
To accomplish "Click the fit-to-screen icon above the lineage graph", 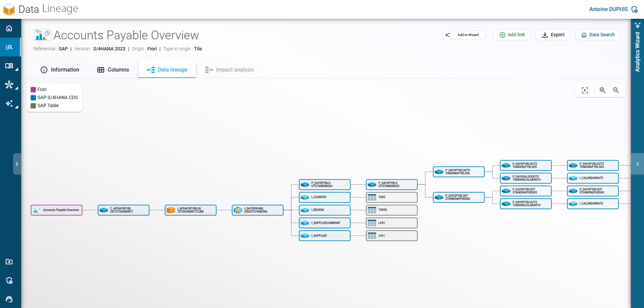I will (585, 90).
